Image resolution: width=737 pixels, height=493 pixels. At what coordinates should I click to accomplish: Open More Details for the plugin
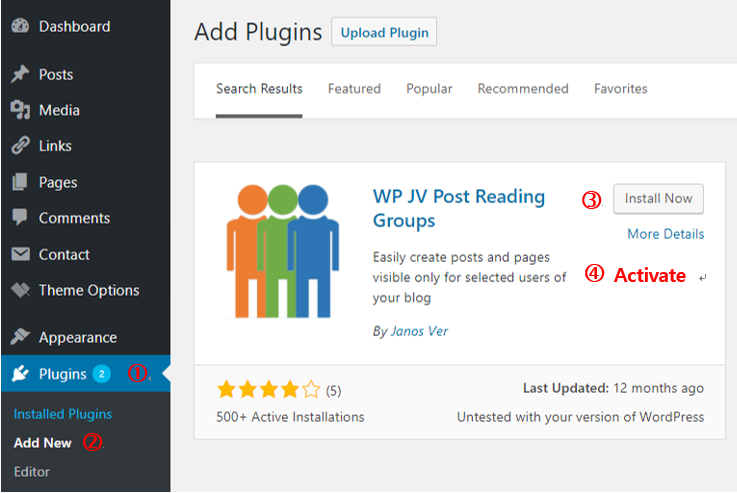click(666, 234)
